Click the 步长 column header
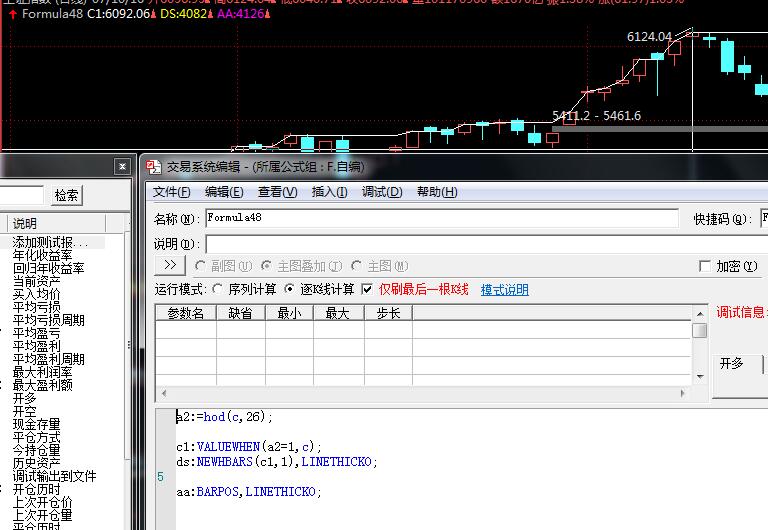The image size is (768, 530). click(388, 313)
